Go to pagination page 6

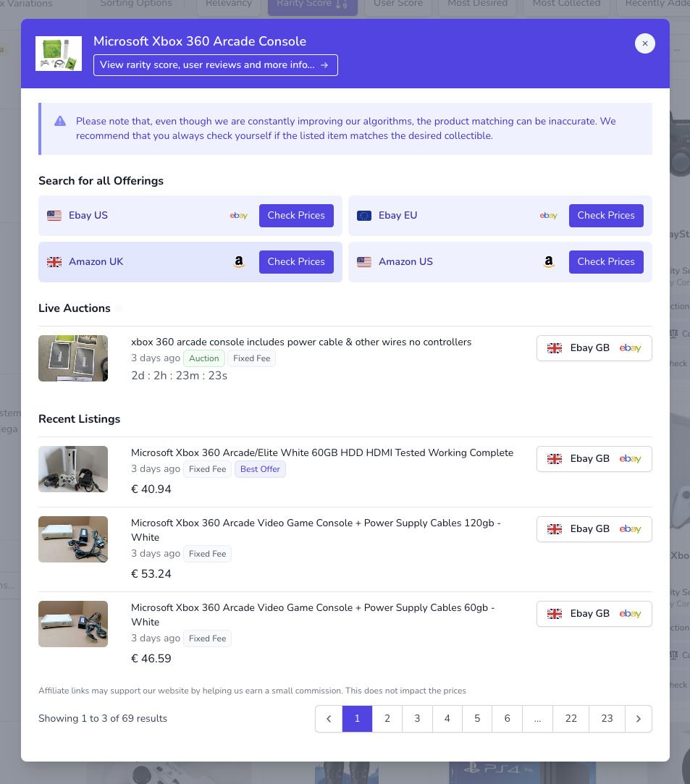tap(507, 719)
